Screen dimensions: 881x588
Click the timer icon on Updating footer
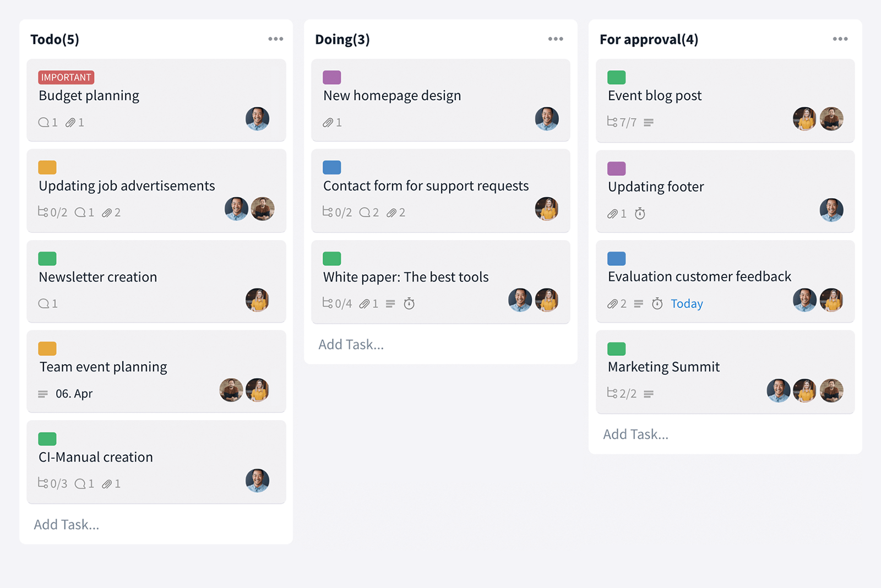click(640, 214)
